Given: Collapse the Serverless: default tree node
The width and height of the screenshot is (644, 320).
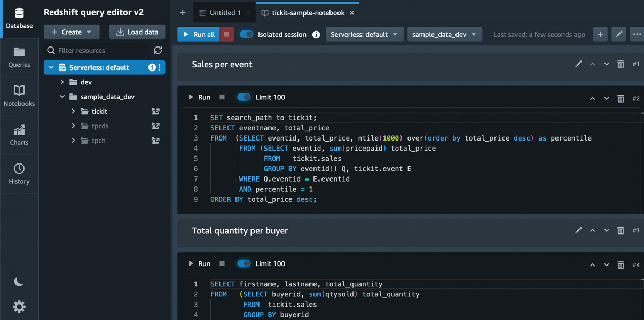Looking at the screenshot, I should click(51, 67).
